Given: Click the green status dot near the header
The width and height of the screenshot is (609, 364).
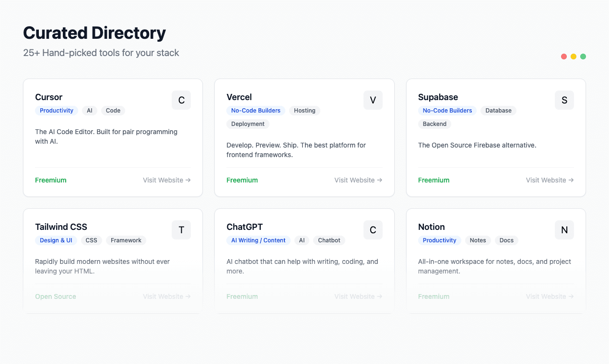Looking at the screenshot, I should [x=583, y=57].
